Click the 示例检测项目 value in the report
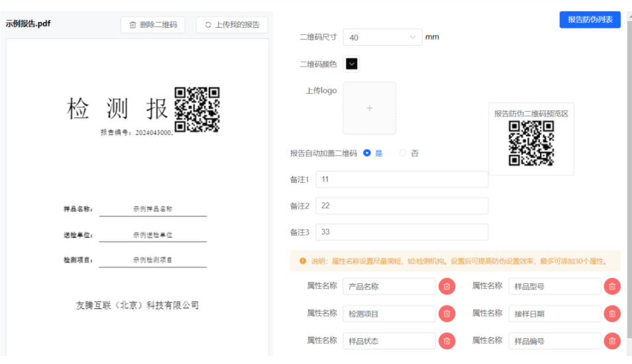This screenshot has width=632, height=364. (x=153, y=260)
